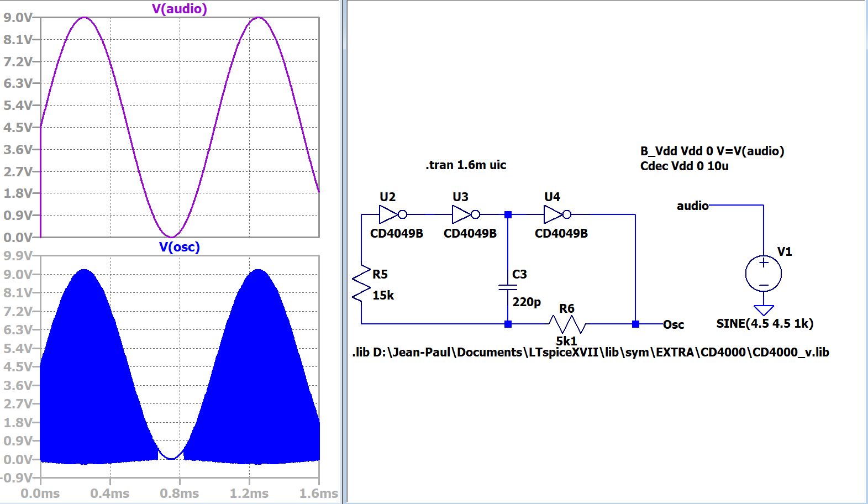Click the 220p value of C3
868x504 pixels.
527,302
